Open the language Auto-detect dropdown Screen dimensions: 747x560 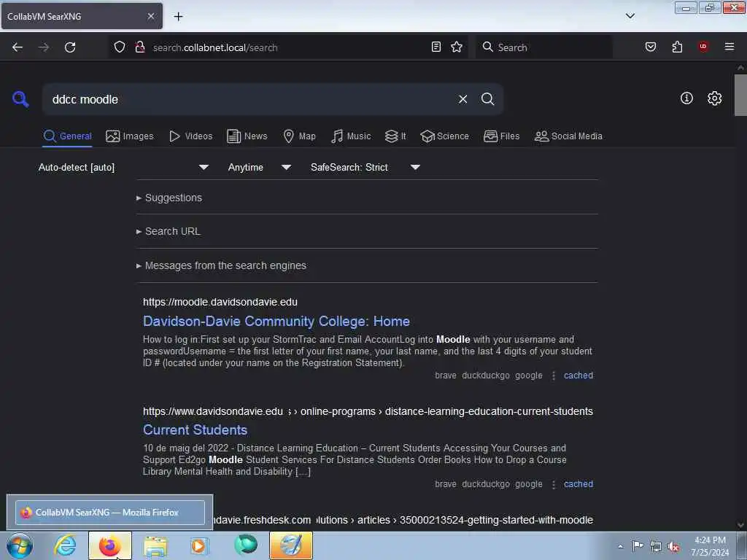click(123, 167)
